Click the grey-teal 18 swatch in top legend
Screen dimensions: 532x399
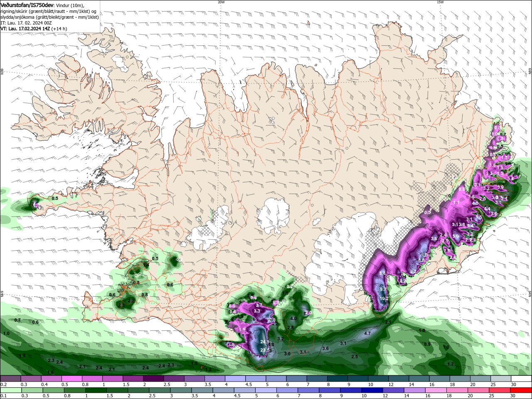pos(460,379)
